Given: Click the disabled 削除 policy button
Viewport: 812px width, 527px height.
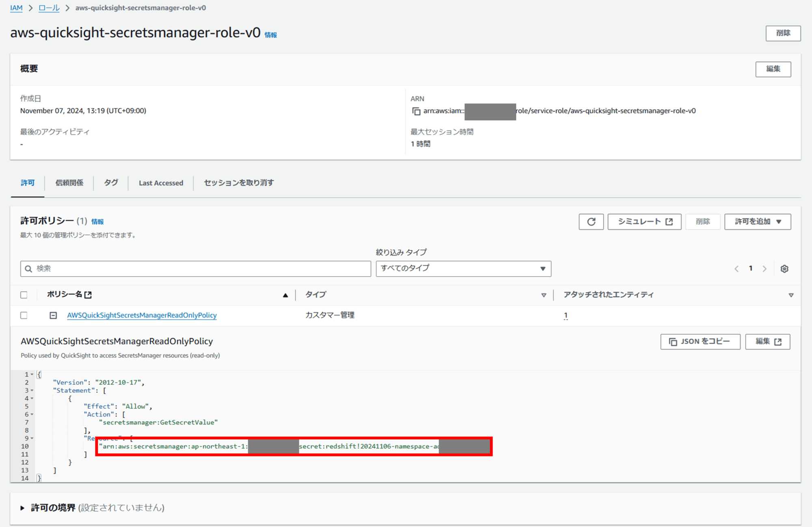Looking at the screenshot, I should click(x=703, y=222).
